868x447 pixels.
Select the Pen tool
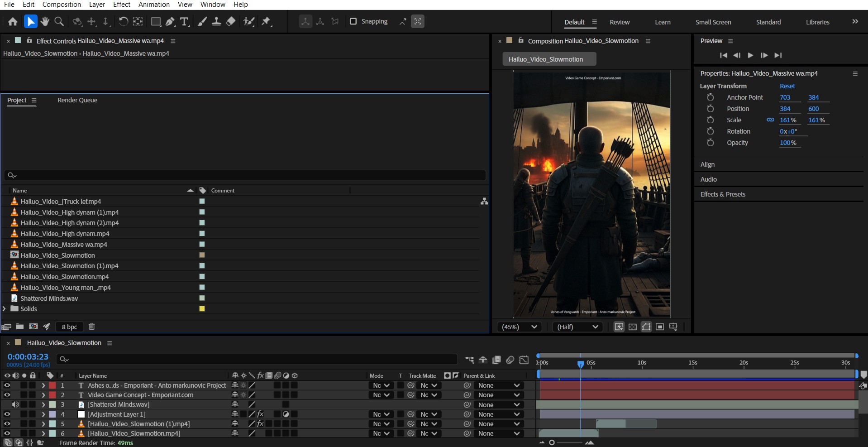[x=170, y=21]
